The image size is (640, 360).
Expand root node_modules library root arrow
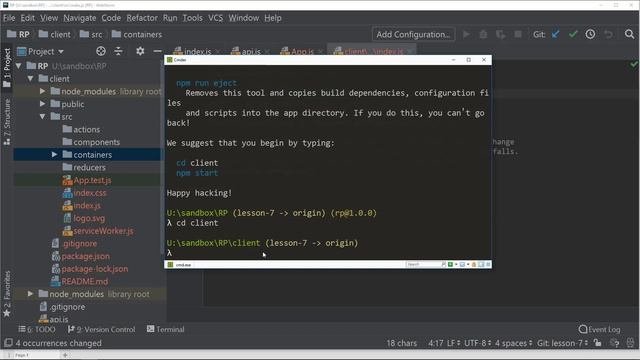pyautogui.click(x=31, y=293)
